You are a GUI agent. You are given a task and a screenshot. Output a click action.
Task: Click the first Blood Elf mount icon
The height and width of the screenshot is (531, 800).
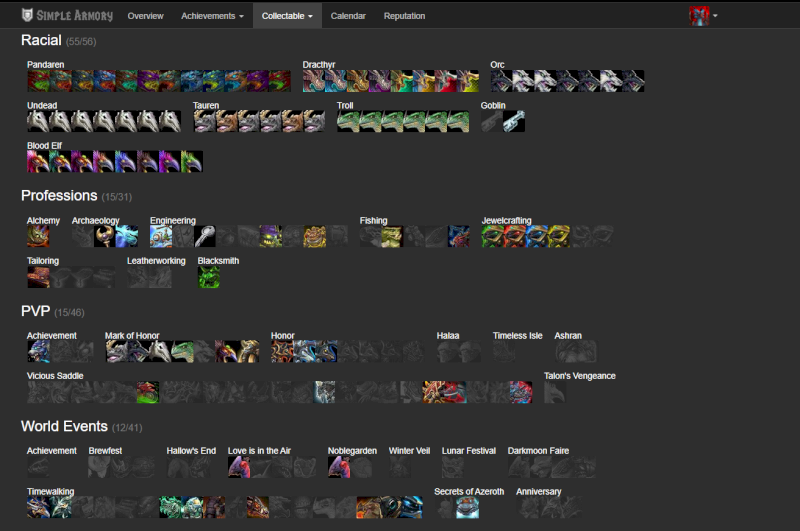click(38, 162)
